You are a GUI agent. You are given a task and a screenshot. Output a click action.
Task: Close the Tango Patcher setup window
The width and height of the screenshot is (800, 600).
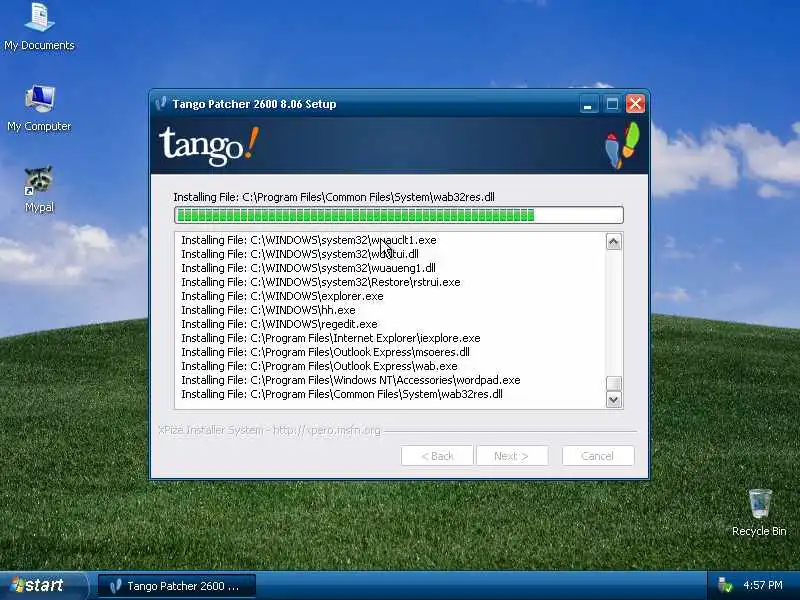pyautogui.click(x=635, y=104)
